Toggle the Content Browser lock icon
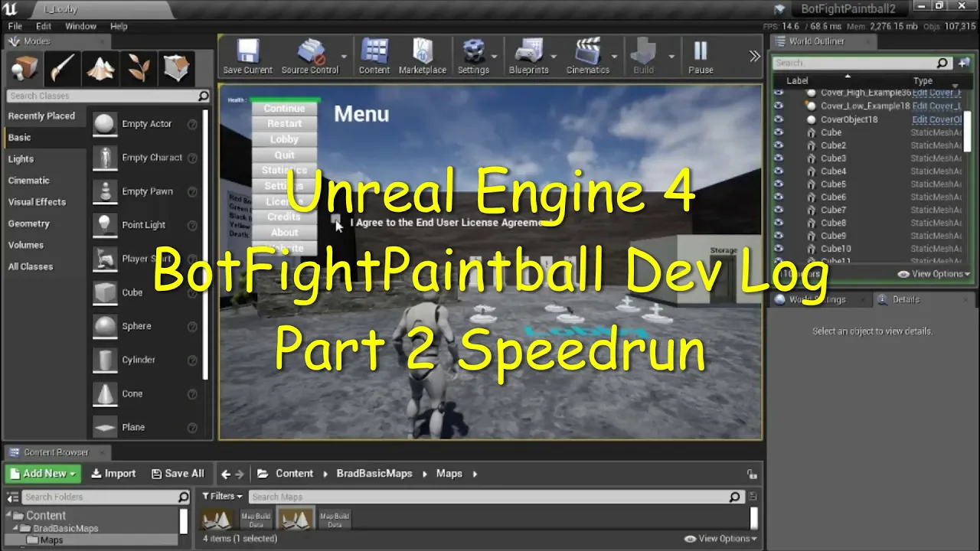The width and height of the screenshot is (980, 551). coord(752,474)
